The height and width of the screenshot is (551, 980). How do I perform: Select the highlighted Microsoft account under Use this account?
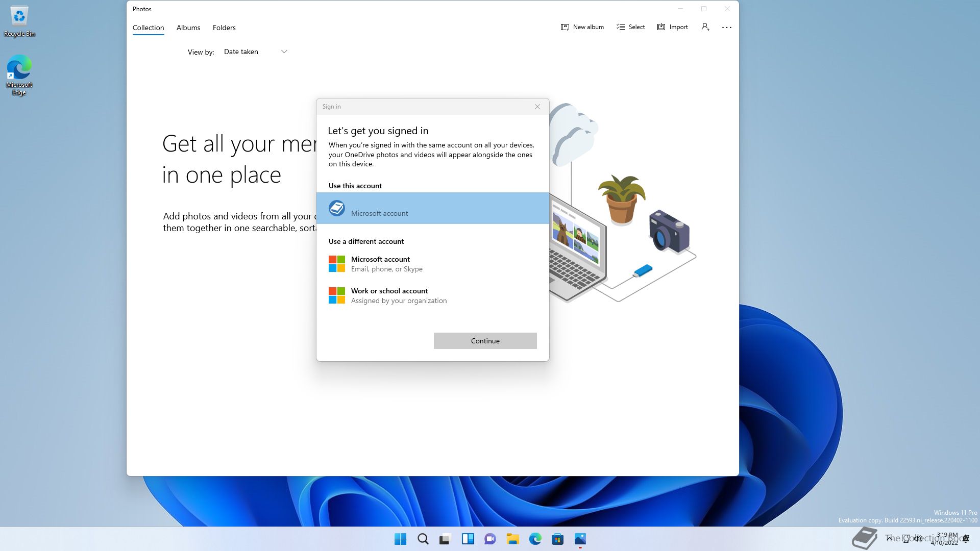click(x=433, y=208)
